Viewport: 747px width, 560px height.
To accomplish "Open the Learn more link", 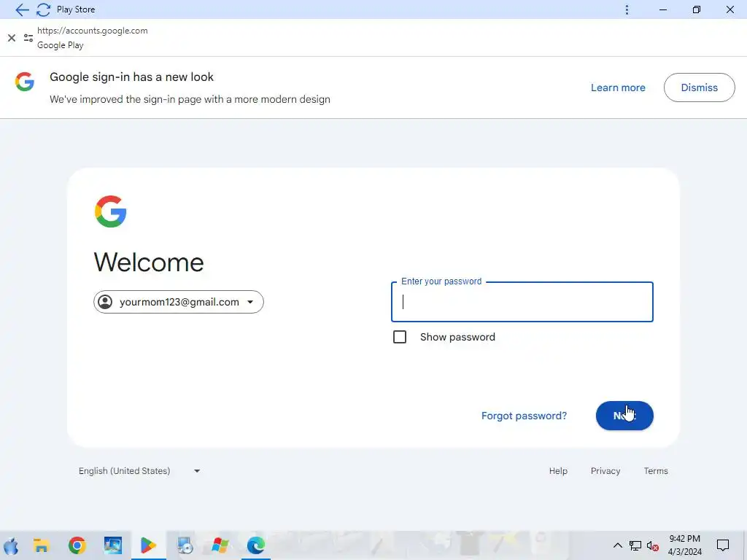I will point(618,87).
